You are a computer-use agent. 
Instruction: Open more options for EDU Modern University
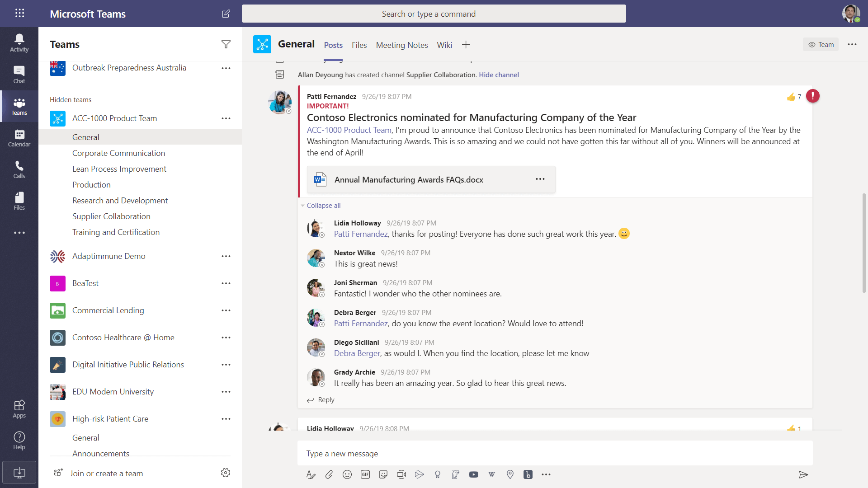pos(226,392)
